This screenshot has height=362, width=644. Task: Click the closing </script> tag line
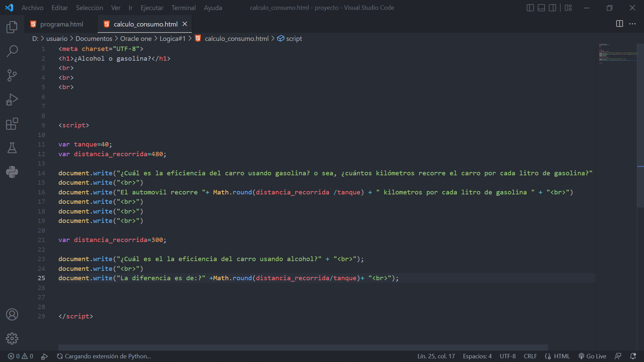(76, 316)
